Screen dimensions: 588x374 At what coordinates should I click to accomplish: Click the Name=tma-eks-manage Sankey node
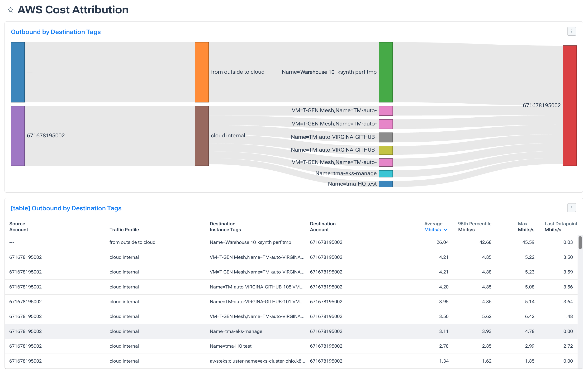tap(386, 173)
